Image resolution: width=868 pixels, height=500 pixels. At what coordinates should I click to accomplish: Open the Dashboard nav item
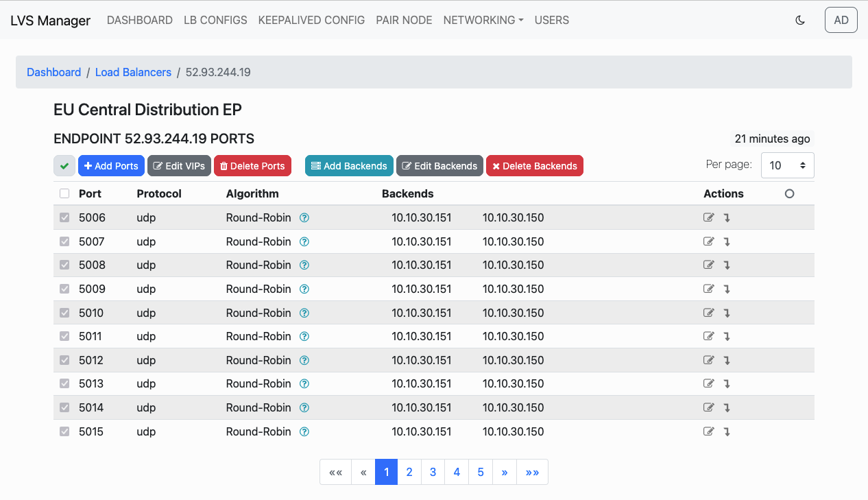coord(140,21)
